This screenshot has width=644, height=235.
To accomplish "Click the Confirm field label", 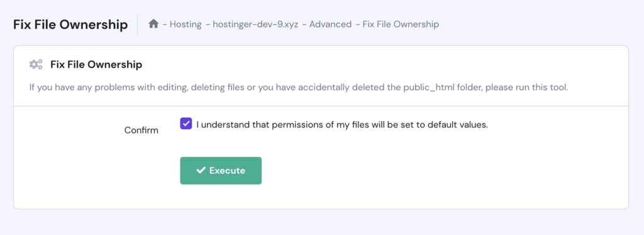I will [x=142, y=130].
